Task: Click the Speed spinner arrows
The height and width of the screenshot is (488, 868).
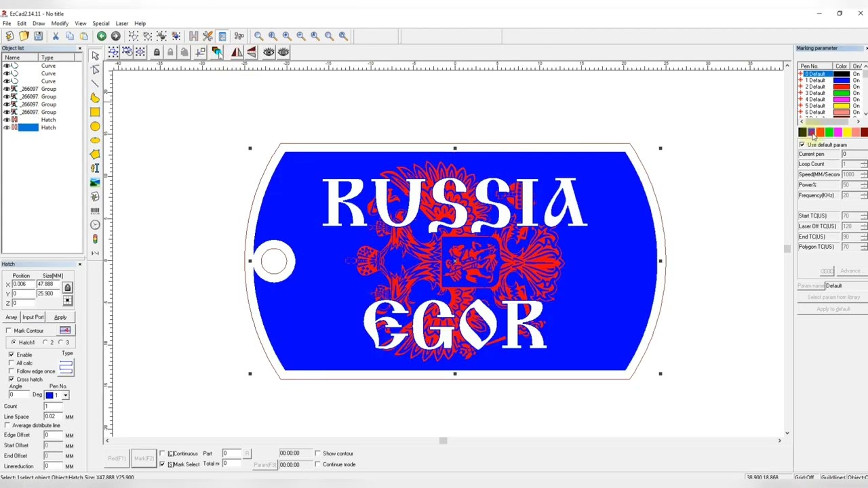Action: coord(863,174)
